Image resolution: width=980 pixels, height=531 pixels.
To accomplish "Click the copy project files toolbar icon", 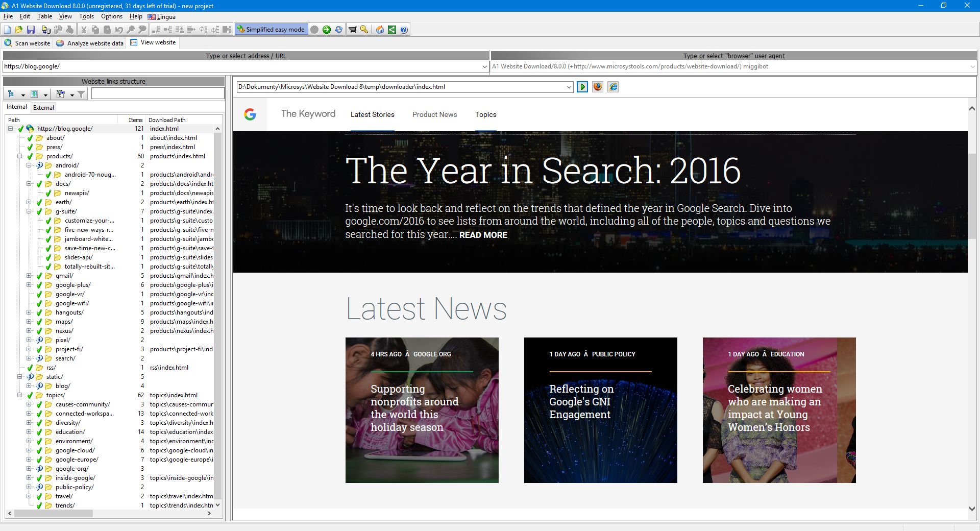I will click(x=46, y=30).
